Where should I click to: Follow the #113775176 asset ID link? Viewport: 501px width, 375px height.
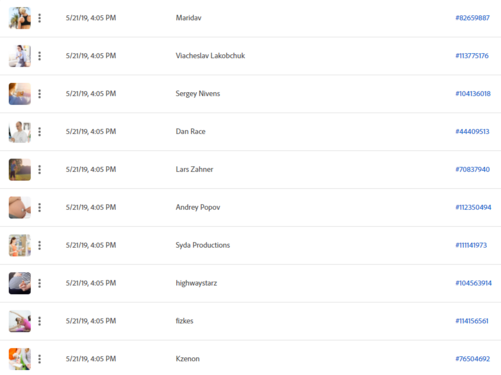tap(472, 56)
